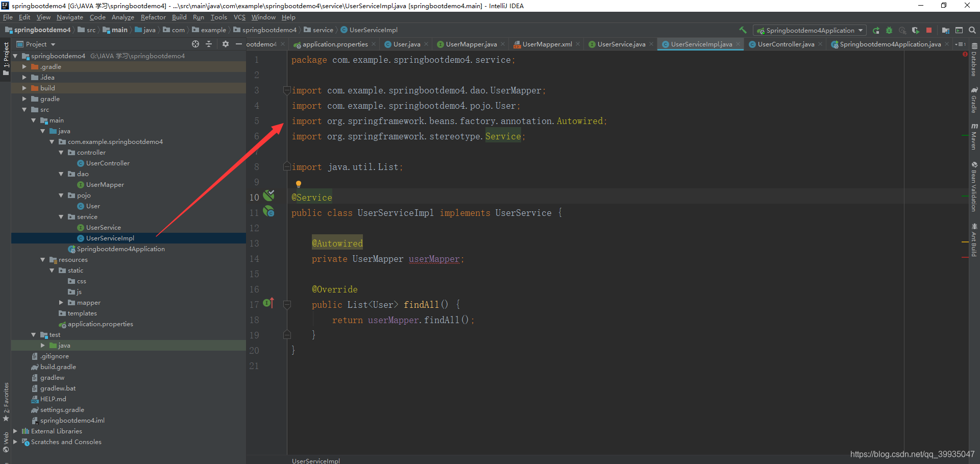Image resolution: width=980 pixels, height=464 pixels.
Task: Switch to the UserMapper.xml tab
Action: pyautogui.click(x=547, y=44)
